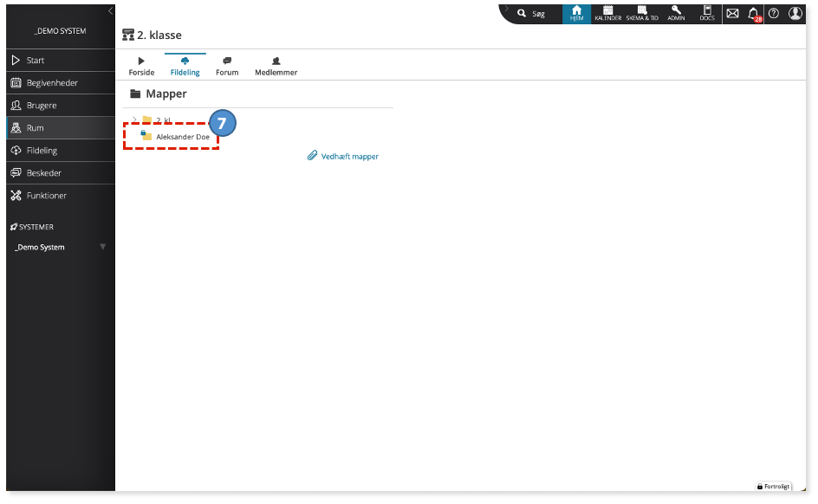Open the Docs icon
The width and height of the screenshot is (818, 504).
tap(707, 14)
